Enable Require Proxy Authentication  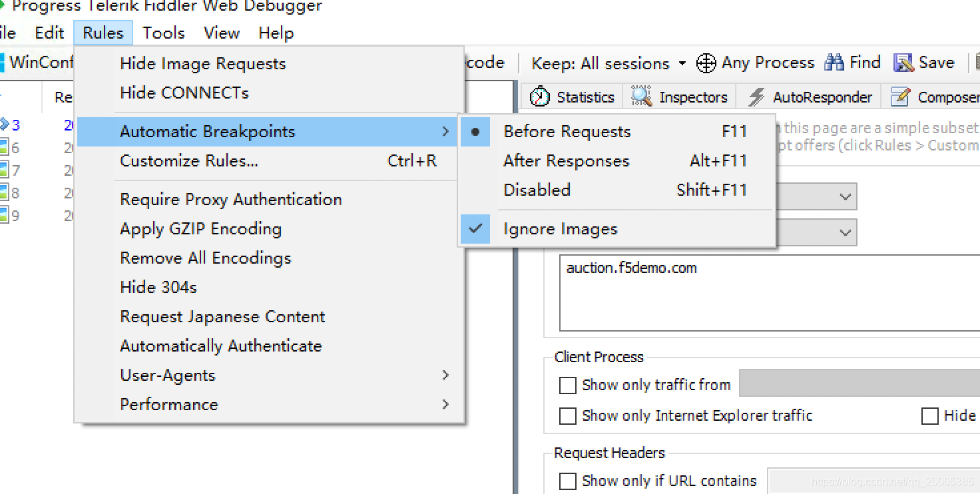click(270, 200)
